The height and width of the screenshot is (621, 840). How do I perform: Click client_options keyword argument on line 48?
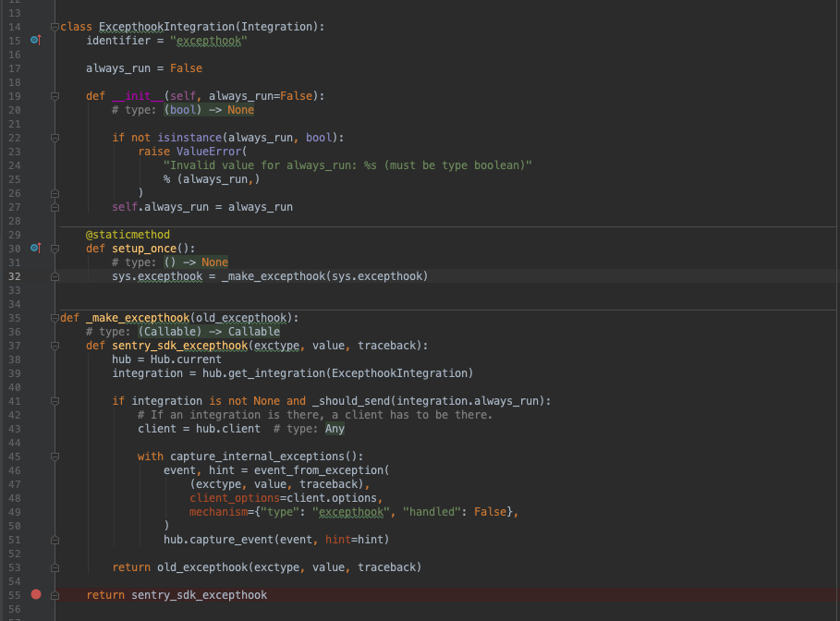tap(235, 498)
